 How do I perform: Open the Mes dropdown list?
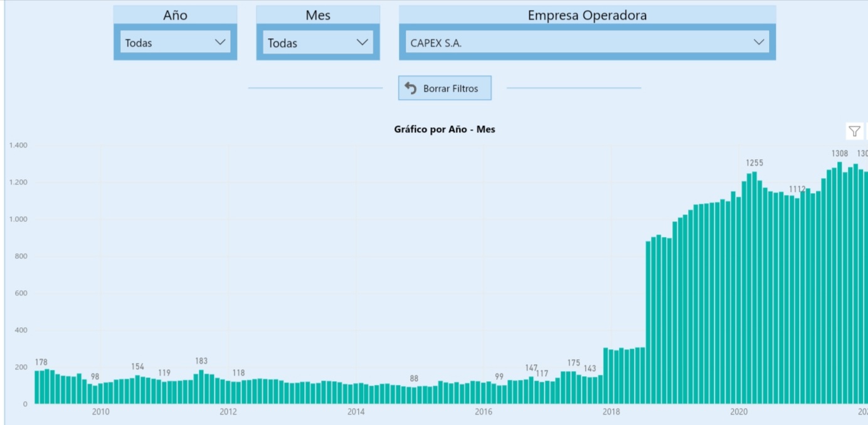click(318, 42)
